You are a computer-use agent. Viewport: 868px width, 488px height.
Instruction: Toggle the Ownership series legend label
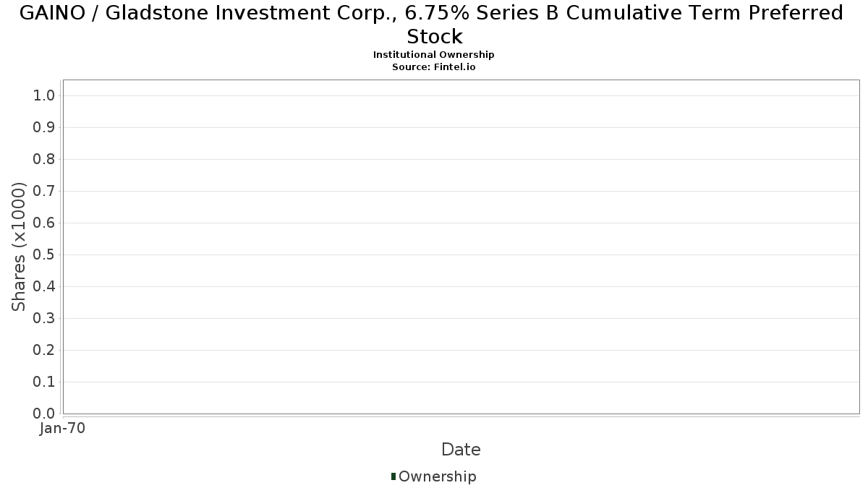point(437,476)
